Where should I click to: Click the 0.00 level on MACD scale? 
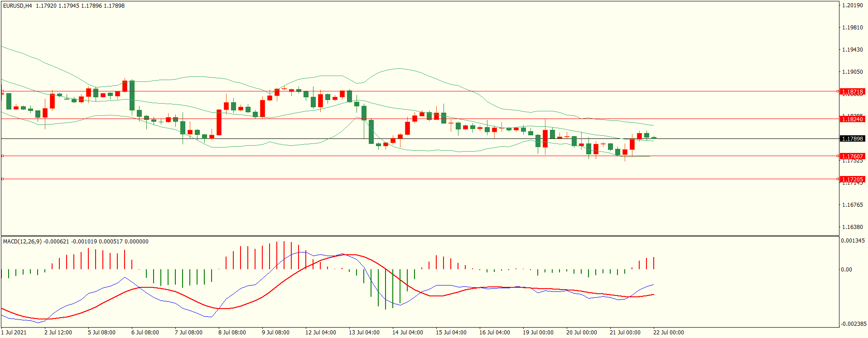[846, 270]
